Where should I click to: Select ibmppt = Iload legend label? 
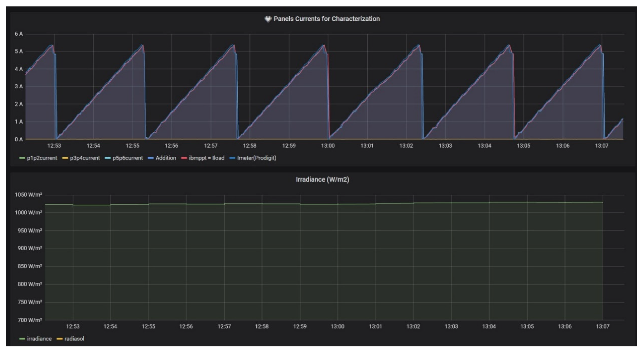(206, 158)
